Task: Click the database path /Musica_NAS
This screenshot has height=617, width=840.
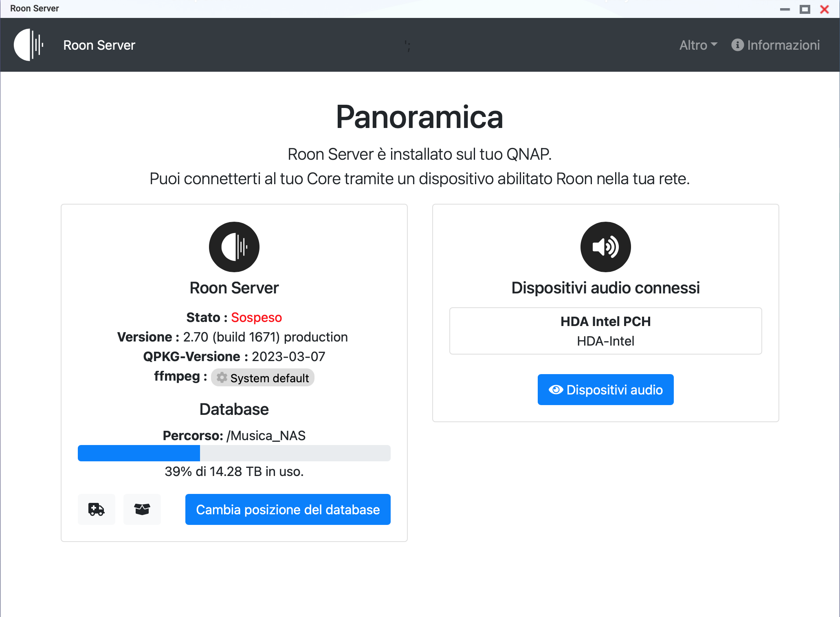Action: coord(266,436)
